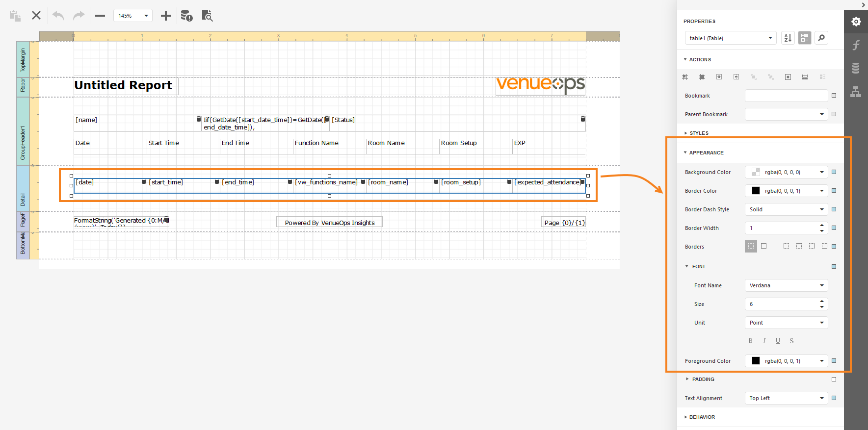Open Border Dash Style Solid dropdown

pyautogui.click(x=787, y=209)
